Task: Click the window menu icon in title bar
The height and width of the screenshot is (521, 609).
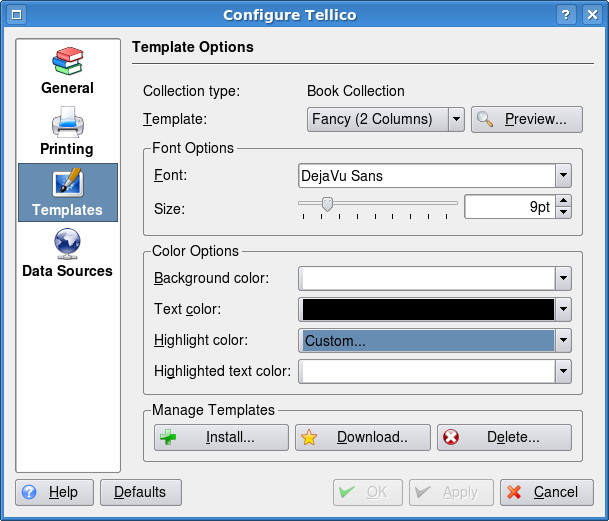Action: [17, 15]
